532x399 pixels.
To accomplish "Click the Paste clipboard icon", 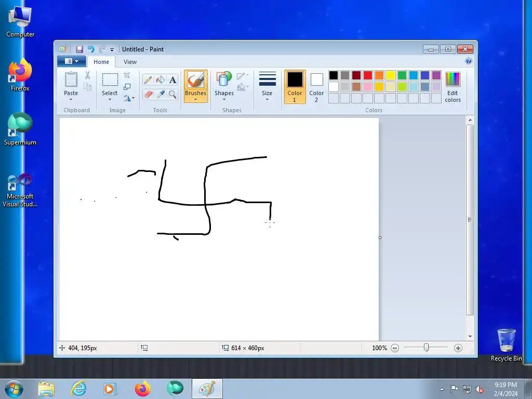I will [x=71, y=79].
